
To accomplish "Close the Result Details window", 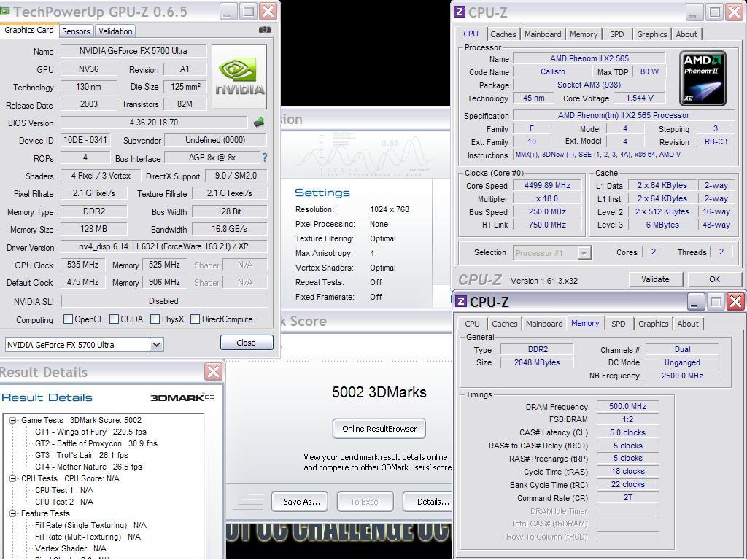I will click(x=214, y=372).
